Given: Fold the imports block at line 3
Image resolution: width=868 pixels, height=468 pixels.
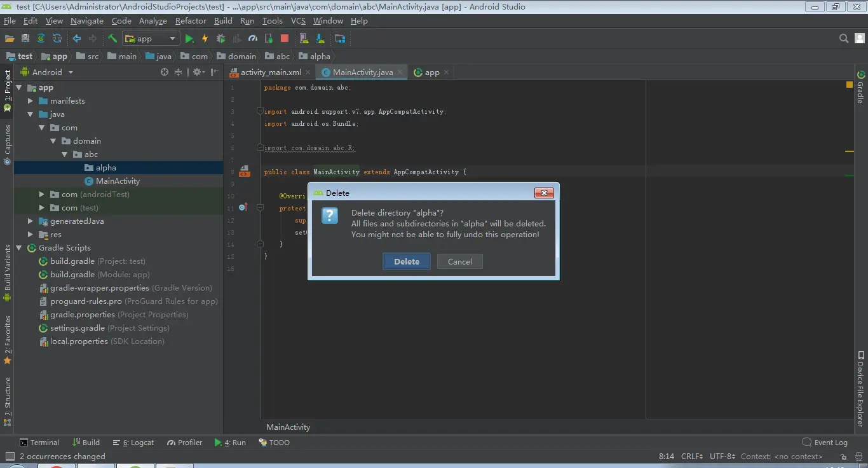Looking at the screenshot, I should 260,111.
